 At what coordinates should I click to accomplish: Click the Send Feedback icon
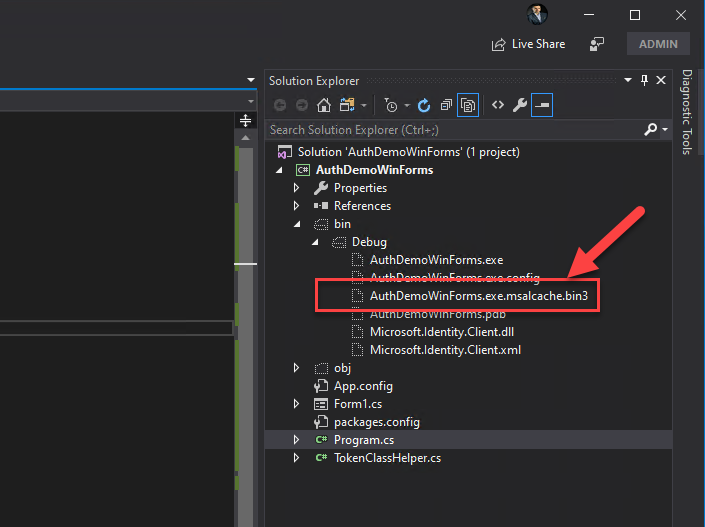597,44
